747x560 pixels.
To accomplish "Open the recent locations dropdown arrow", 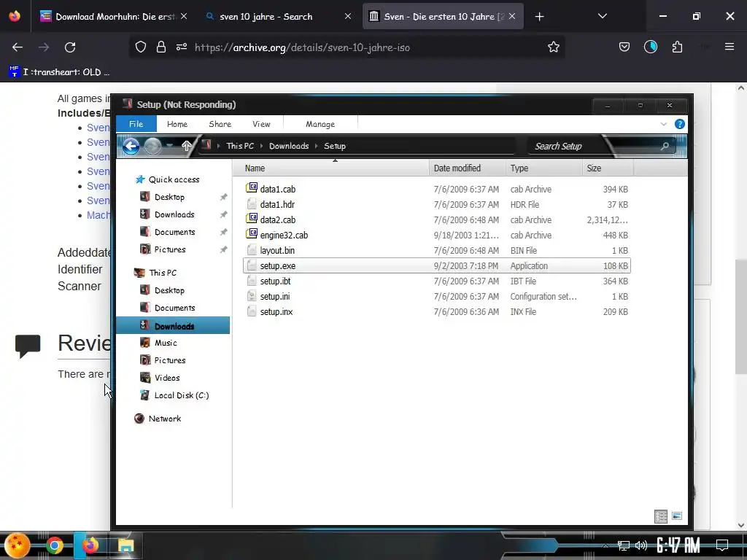I will (x=169, y=146).
